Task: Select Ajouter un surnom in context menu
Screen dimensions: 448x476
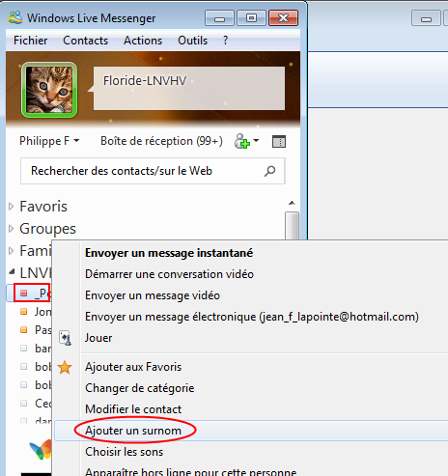Action: pos(133,431)
